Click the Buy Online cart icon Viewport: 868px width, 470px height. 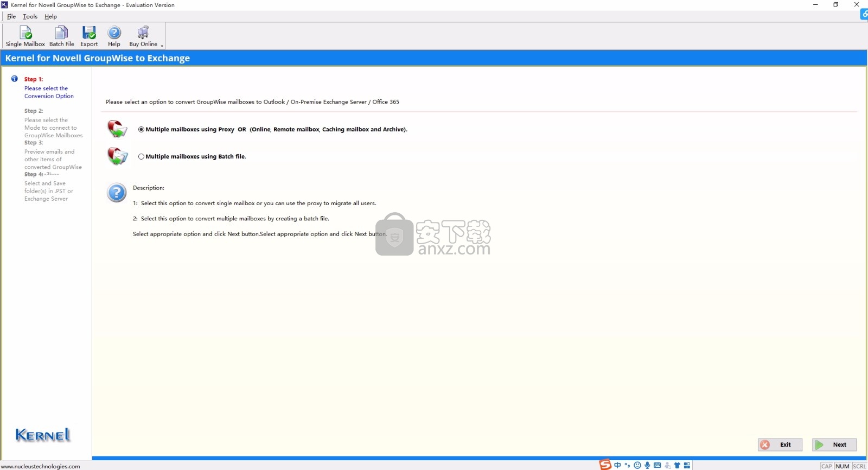coord(143,33)
